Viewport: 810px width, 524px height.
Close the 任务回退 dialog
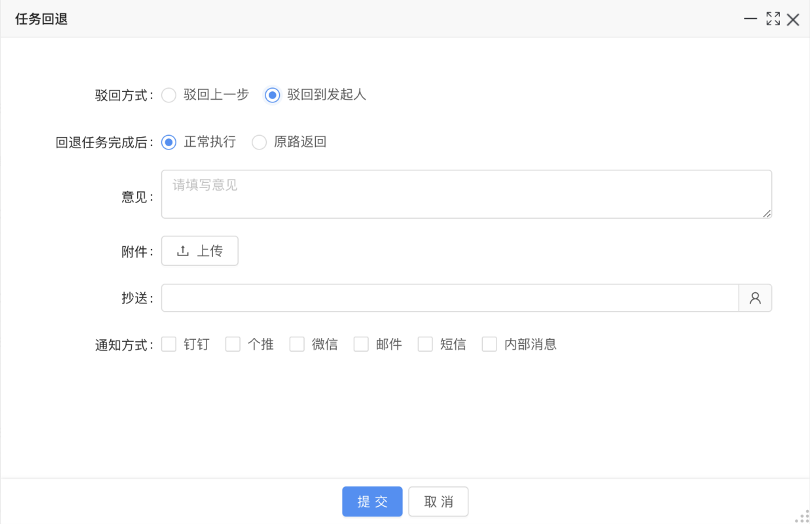793,20
